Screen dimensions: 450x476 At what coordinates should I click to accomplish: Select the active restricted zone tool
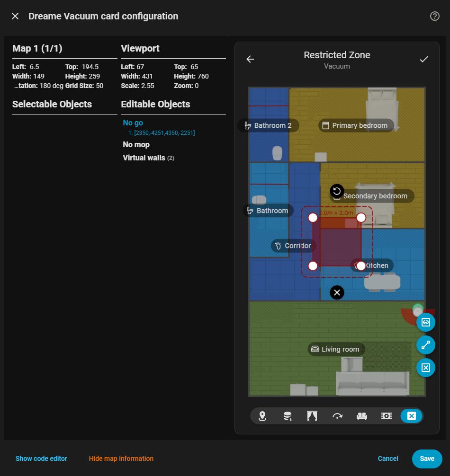point(412,416)
